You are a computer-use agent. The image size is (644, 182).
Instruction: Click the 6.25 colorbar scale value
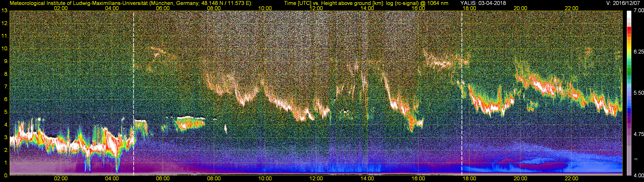point(638,52)
